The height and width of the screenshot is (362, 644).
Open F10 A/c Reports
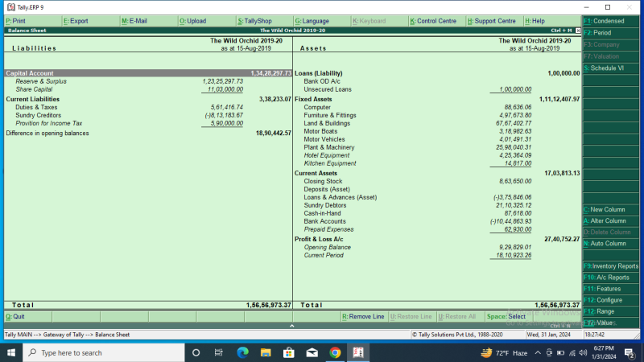(x=611, y=278)
